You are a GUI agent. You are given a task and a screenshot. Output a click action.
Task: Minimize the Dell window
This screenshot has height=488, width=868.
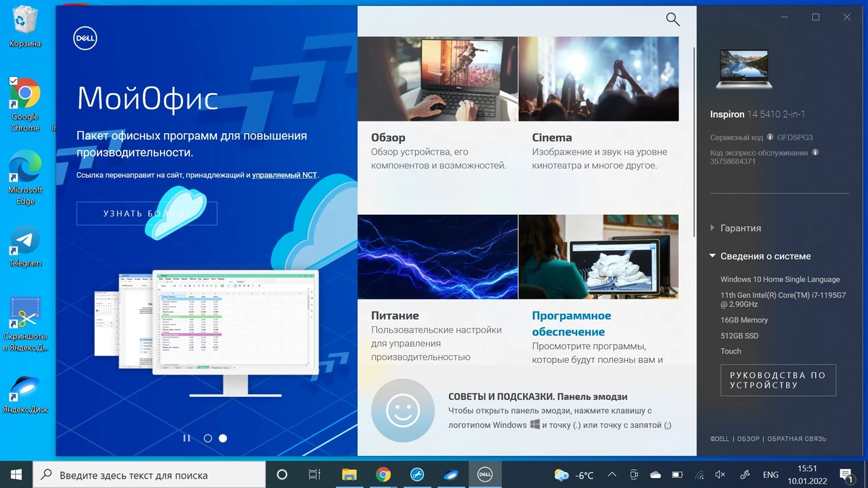(x=784, y=17)
